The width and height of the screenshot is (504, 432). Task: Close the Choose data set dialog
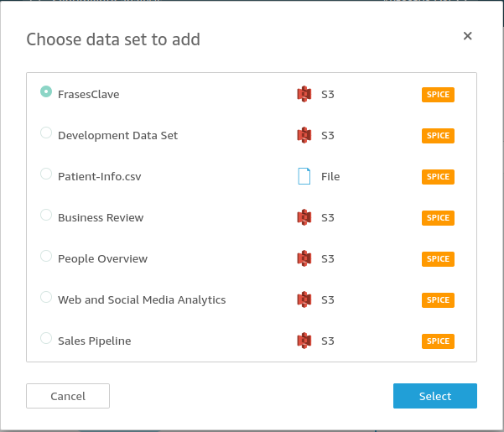(x=468, y=36)
